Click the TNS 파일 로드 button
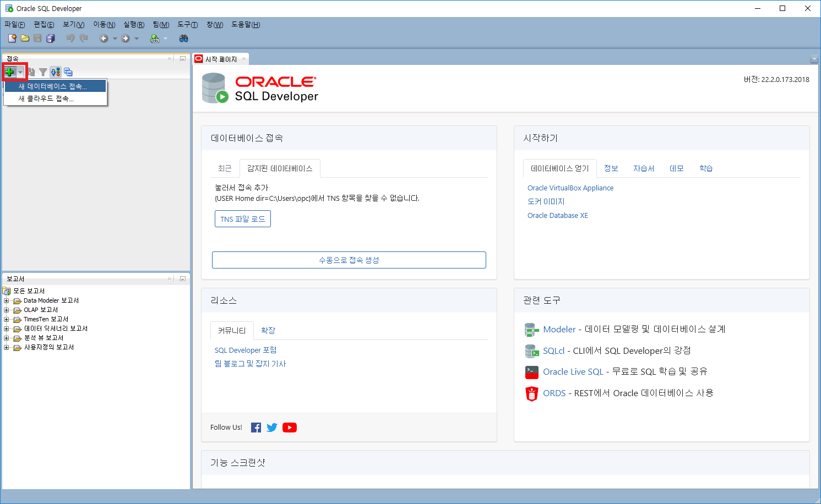This screenshot has height=504, width=821. click(x=243, y=219)
